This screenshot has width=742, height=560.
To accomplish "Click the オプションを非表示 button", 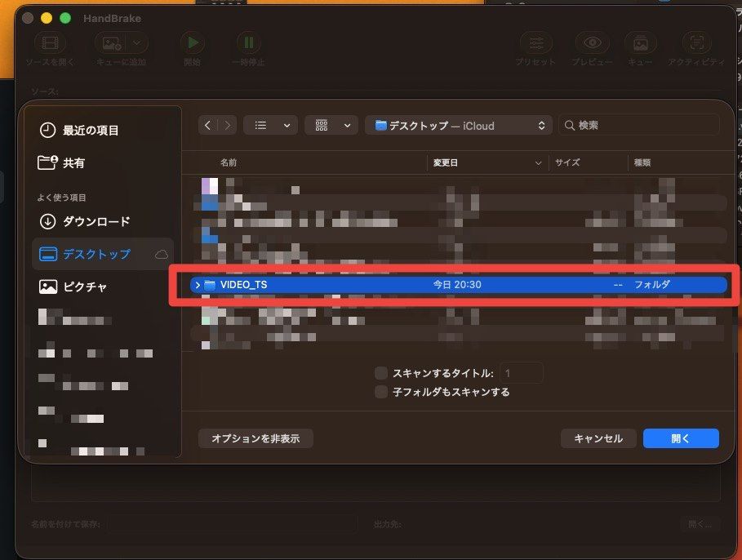I will [255, 438].
